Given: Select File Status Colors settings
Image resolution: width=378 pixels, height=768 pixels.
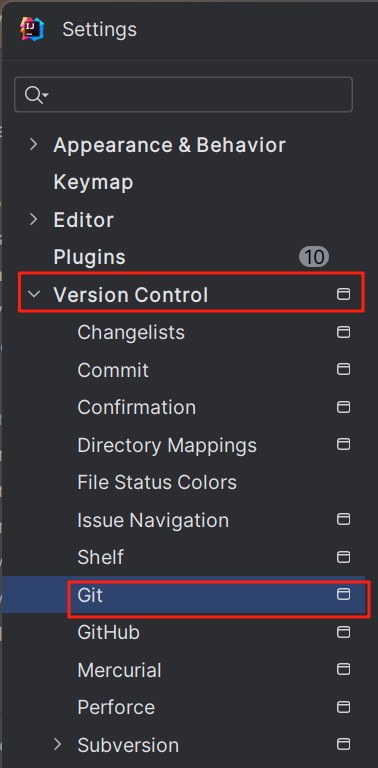Looking at the screenshot, I should (157, 482).
